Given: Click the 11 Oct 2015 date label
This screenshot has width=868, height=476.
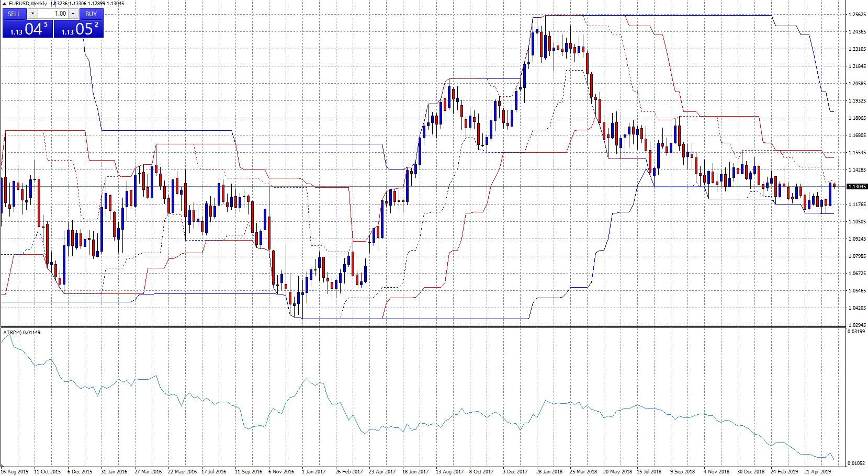Looking at the screenshot, I should click(48, 472).
